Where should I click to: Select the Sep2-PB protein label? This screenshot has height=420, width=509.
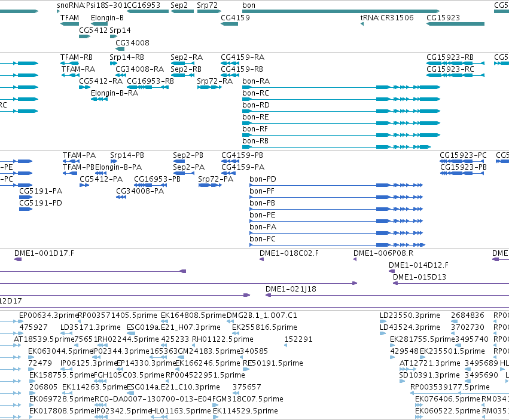click(x=188, y=156)
